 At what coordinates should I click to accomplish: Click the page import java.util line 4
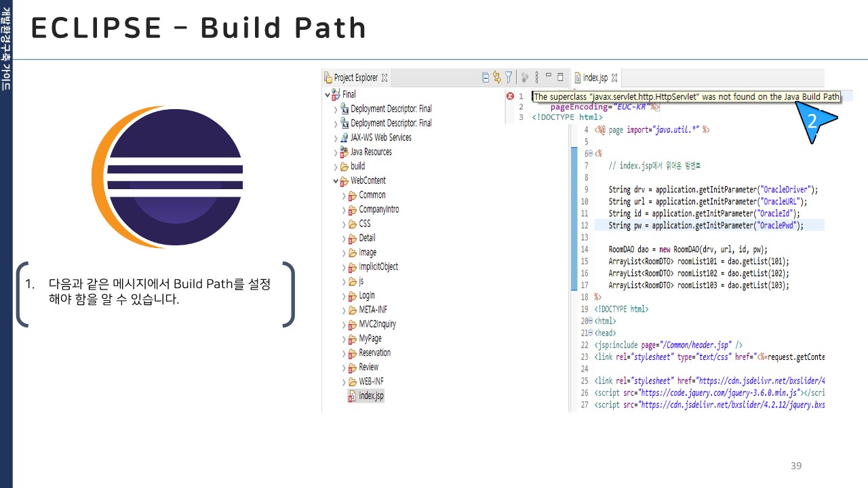click(x=652, y=129)
